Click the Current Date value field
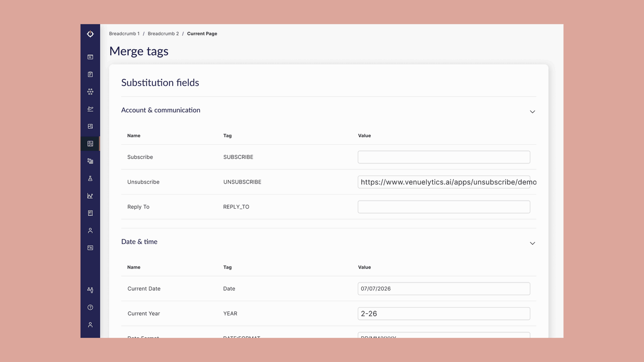 tap(444, 289)
